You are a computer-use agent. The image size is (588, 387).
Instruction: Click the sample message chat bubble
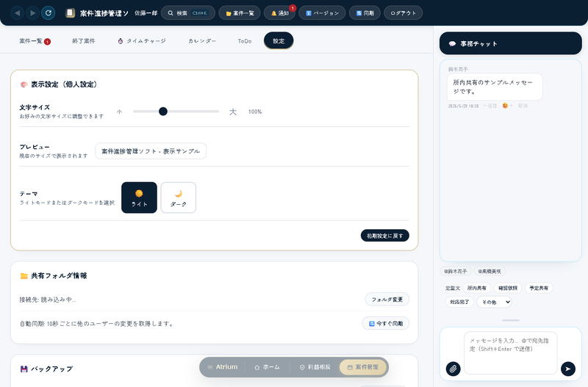point(494,87)
